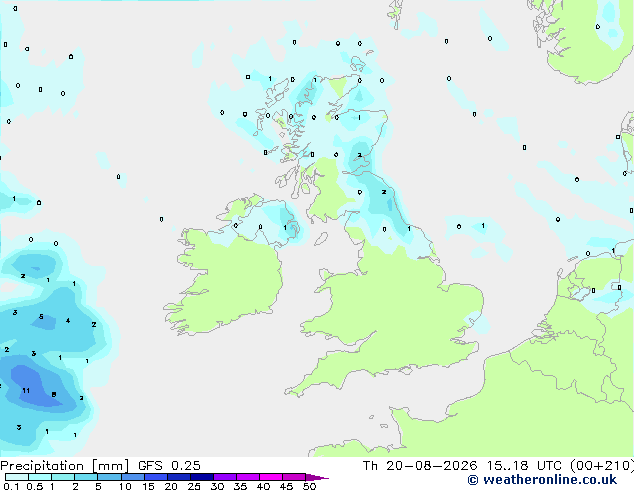Click the 1–2 mm legend swatch

[x=63, y=477]
